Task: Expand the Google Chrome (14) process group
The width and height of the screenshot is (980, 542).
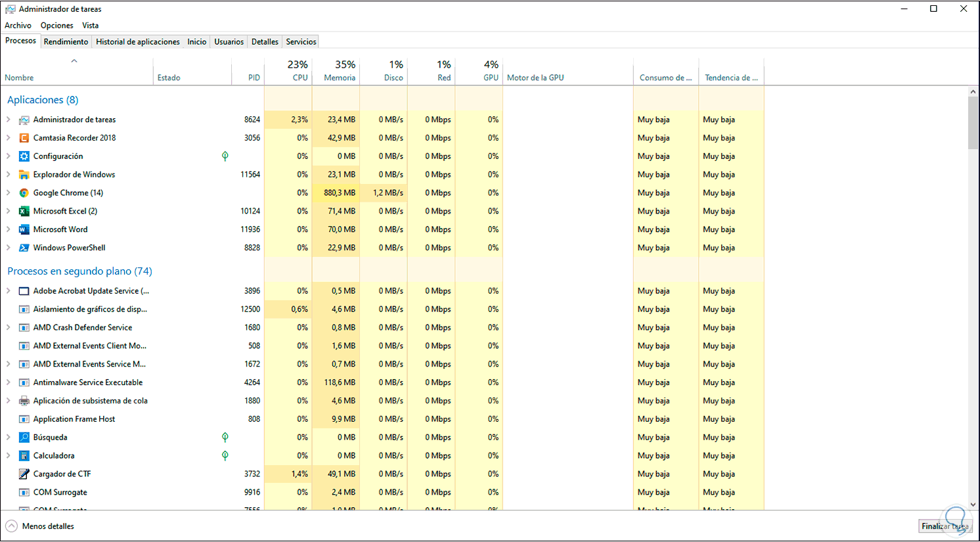Action: (9, 193)
